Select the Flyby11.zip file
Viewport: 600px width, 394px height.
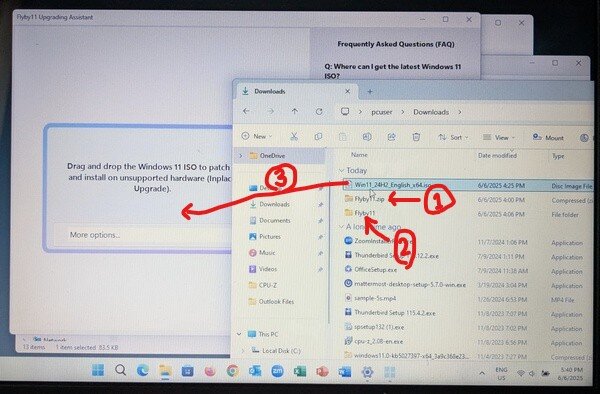pos(369,199)
